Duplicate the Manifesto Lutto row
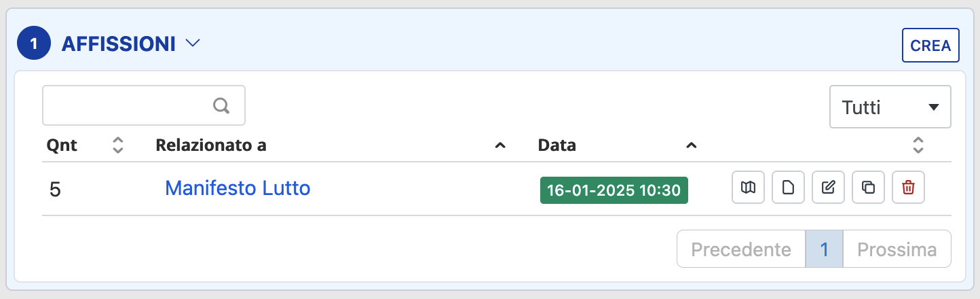The image size is (980, 299). coord(868,188)
